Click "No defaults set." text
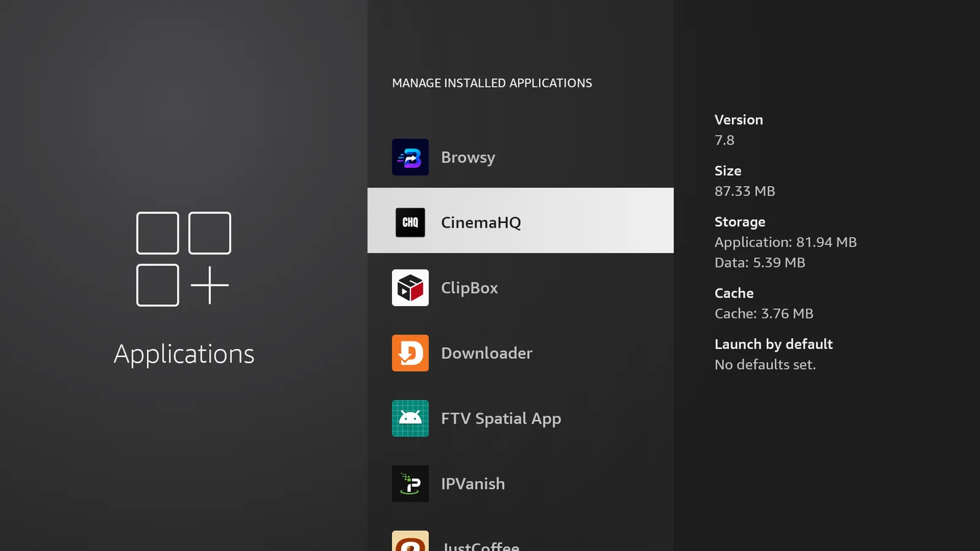Viewport: 980px width, 551px height. pyautogui.click(x=765, y=365)
